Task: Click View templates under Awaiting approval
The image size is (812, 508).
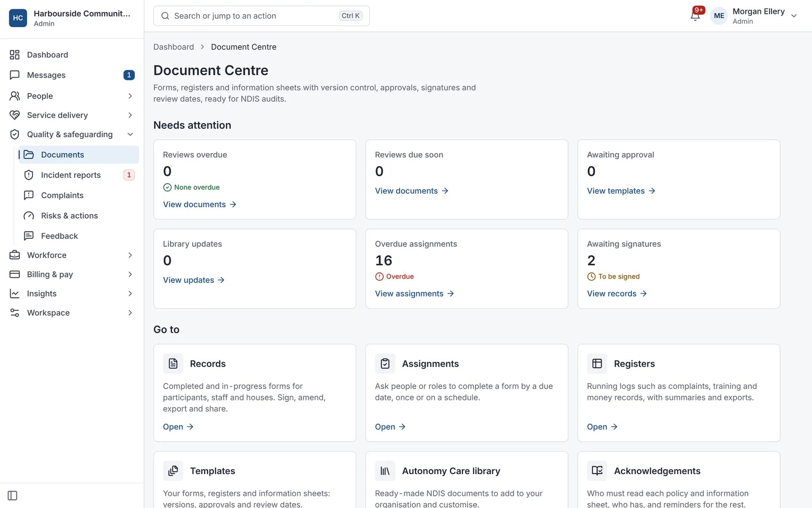Action: (x=621, y=191)
